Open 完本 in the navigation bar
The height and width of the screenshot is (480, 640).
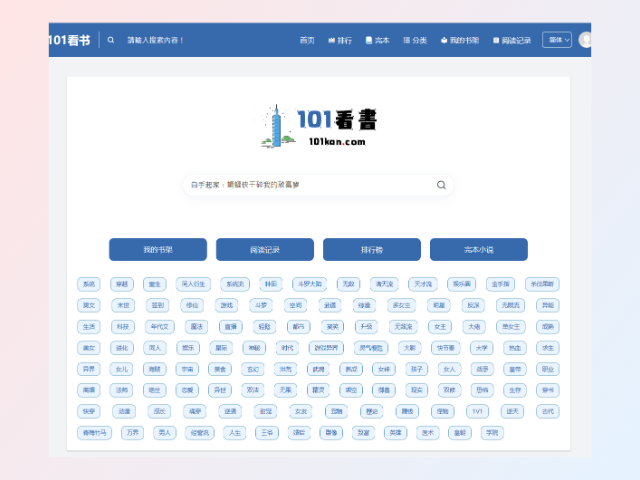378,40
